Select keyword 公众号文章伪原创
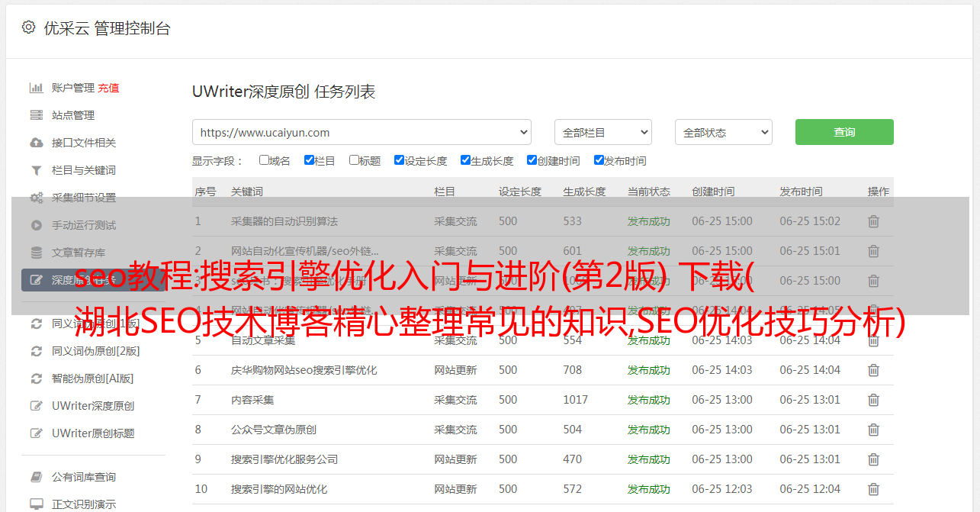This screenshot has width=980, height=512. [x=274, y=430]
